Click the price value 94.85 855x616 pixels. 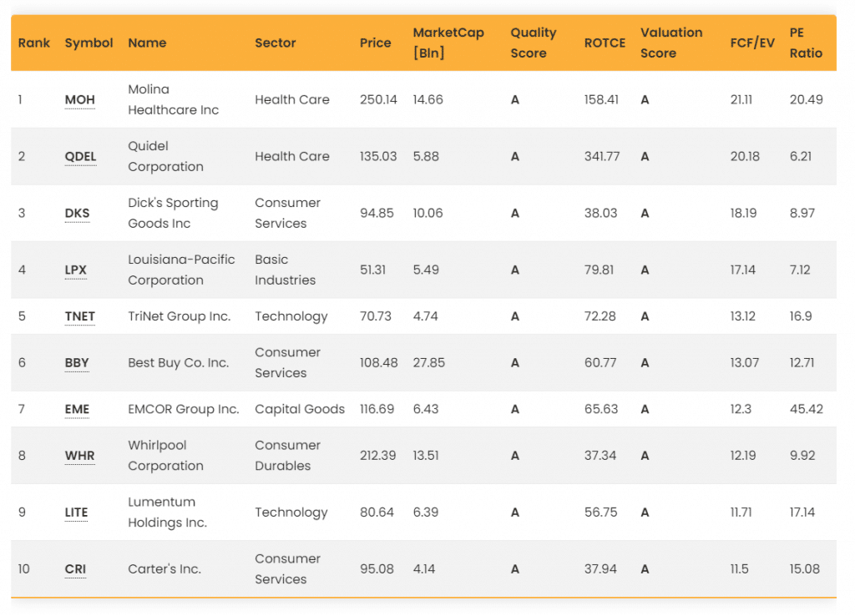(x=377, y=213)
